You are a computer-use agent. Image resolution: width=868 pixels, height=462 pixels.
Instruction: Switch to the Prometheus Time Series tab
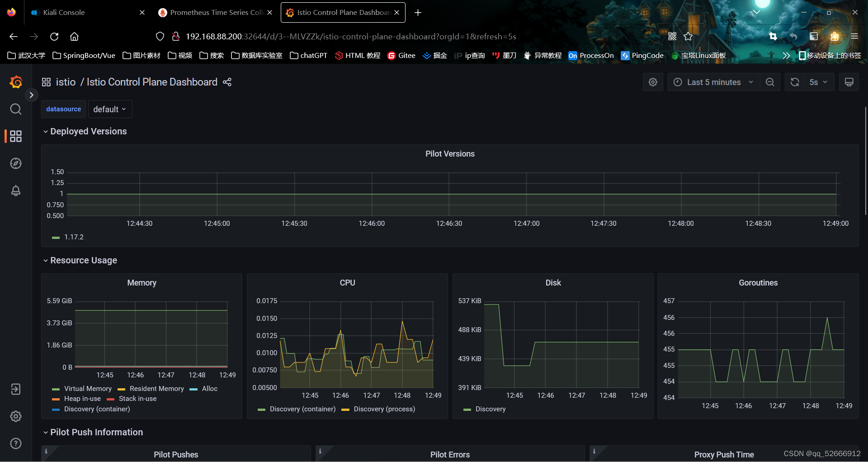(217, 12)
